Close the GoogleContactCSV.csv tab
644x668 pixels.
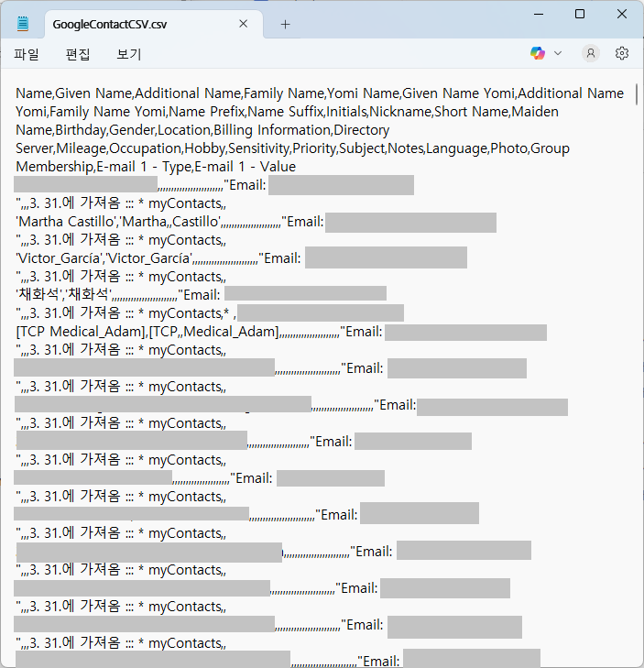pos(246,25)
